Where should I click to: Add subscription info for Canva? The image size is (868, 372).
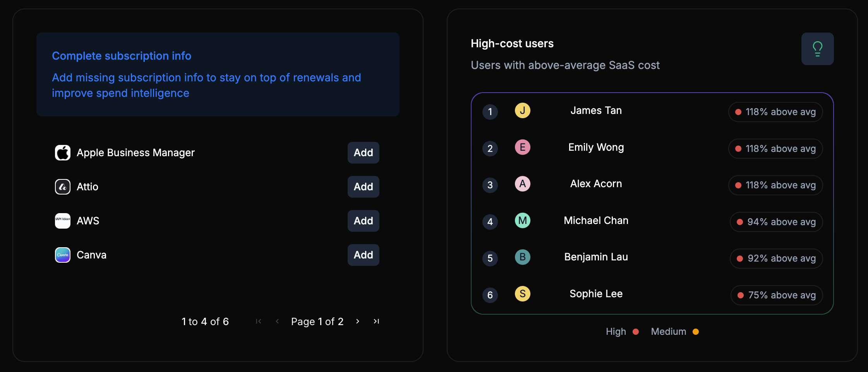[x=363, y=255]
